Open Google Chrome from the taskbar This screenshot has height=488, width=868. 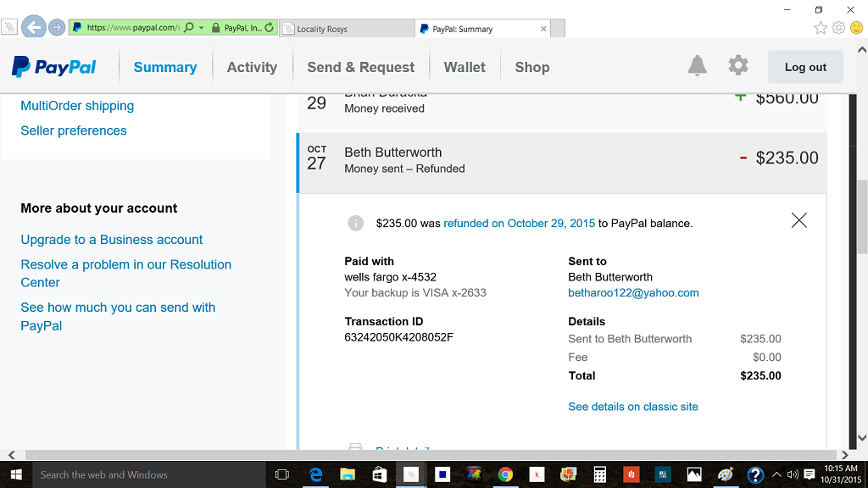[505, 474]
